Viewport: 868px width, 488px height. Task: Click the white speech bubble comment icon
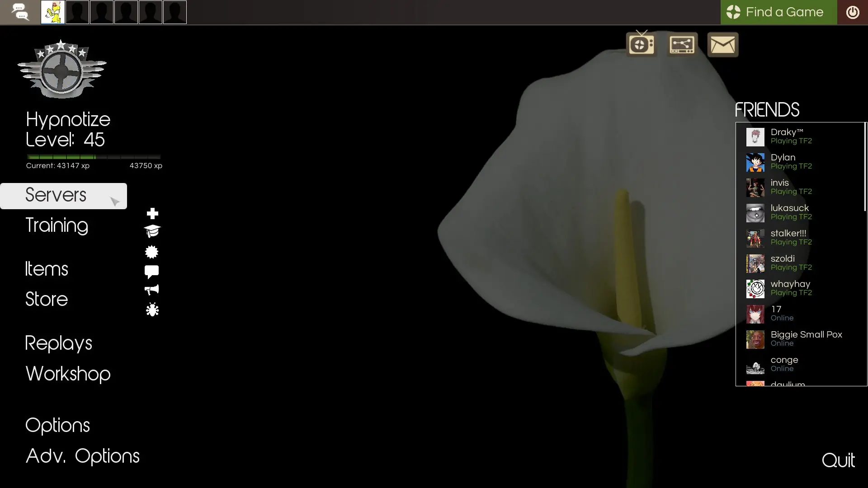(x=151, y=272)
